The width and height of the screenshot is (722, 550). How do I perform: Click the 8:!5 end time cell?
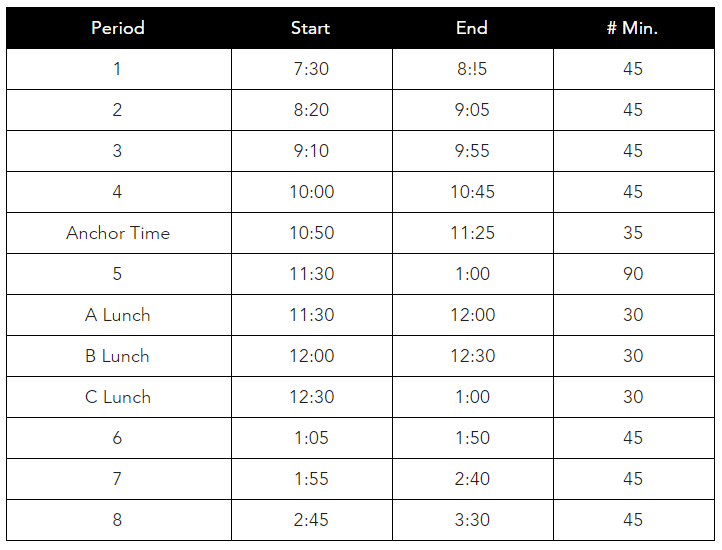click(x=472, y=69)
